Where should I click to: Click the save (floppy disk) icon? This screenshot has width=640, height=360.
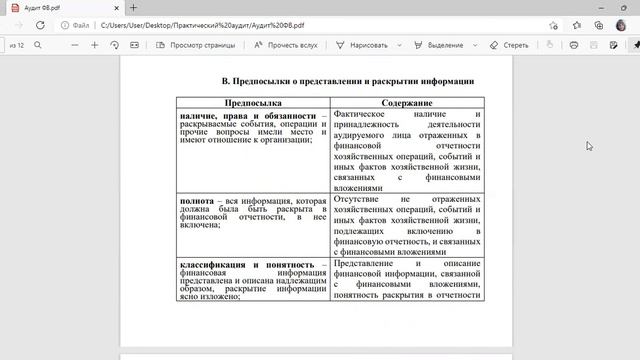593,45
